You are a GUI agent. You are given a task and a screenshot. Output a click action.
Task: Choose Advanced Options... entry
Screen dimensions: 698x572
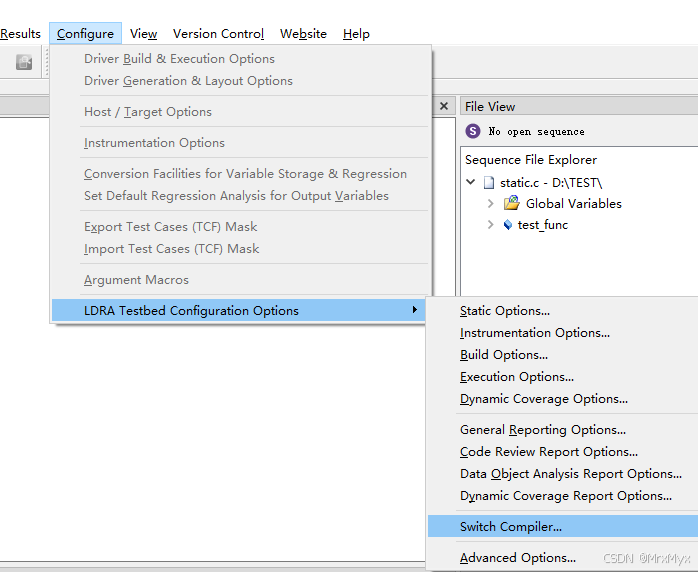[x=518, y=558]
